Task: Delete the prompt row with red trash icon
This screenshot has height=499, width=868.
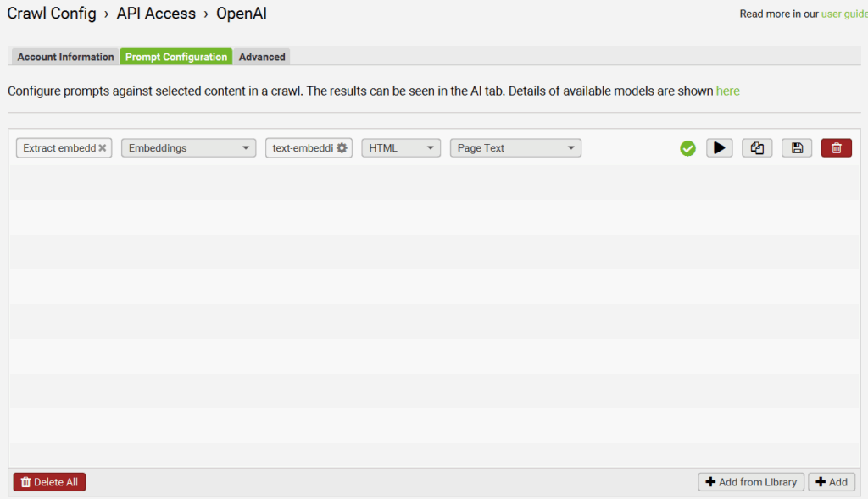Action: coord(836,148)
